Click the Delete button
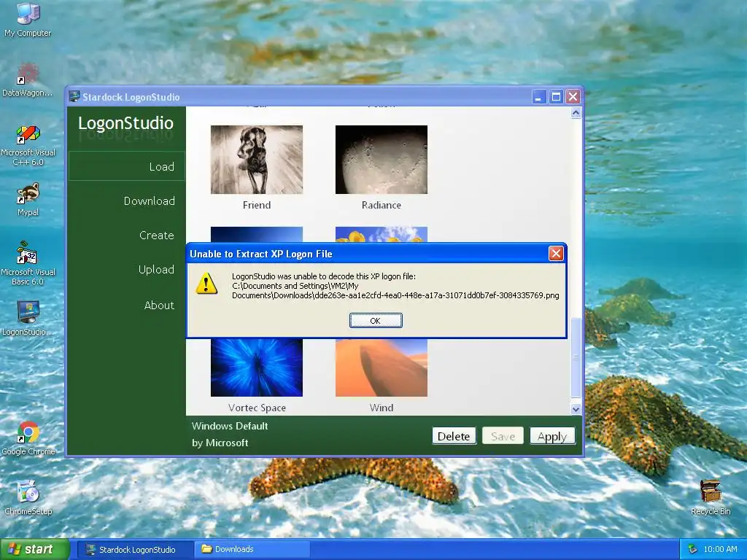Screen dimensions: 747x560 click(454, 436)
